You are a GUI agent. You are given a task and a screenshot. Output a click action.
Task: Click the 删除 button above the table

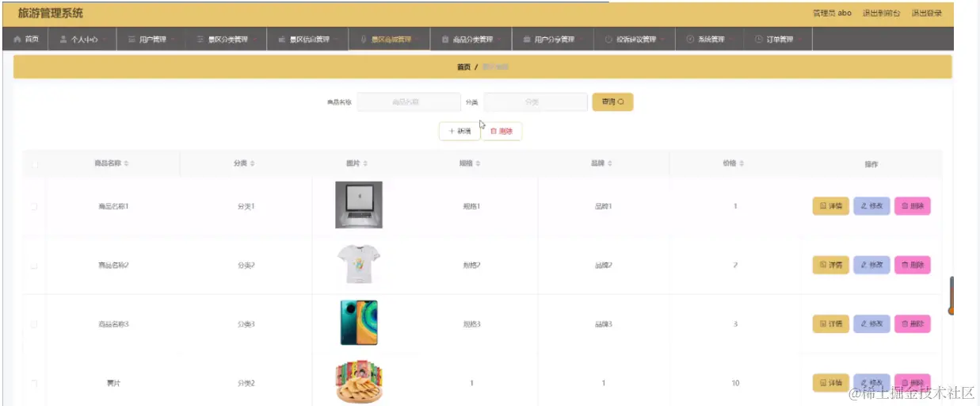tap(501, 131)
